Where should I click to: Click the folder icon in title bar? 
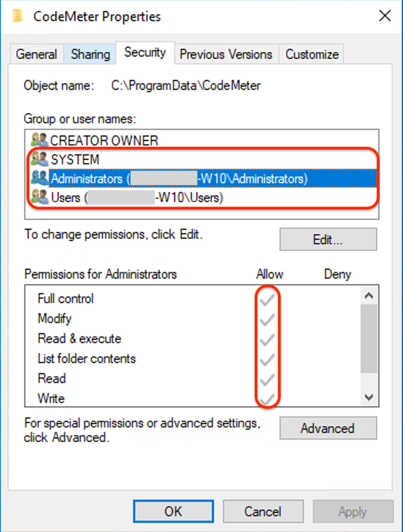(18, 16)
